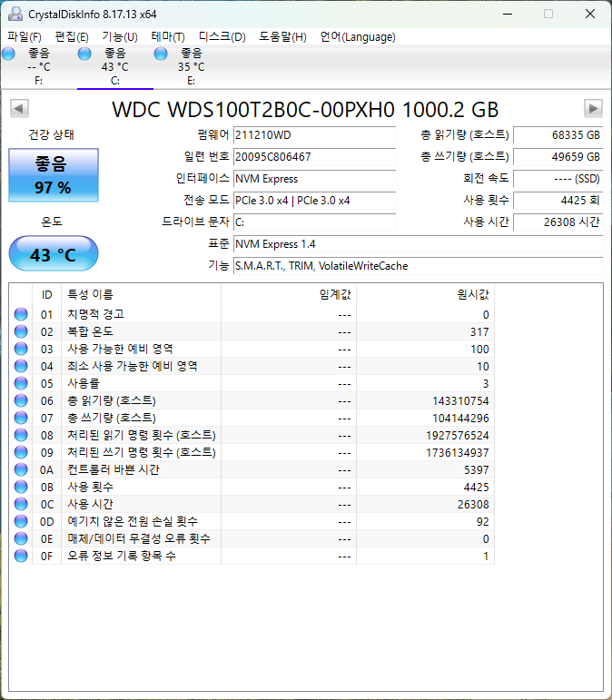The image size is (612, 700).
Task: Click status orb of row 07 총 쓰기량
Action: [x=21, y=418]
